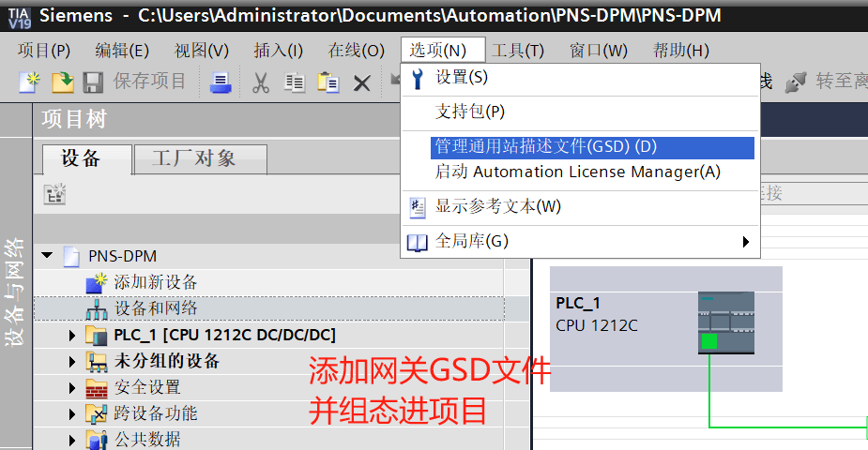Click the Paste clipboard icon
Viewport: 868px width, 450px height.
pos(327,82)
